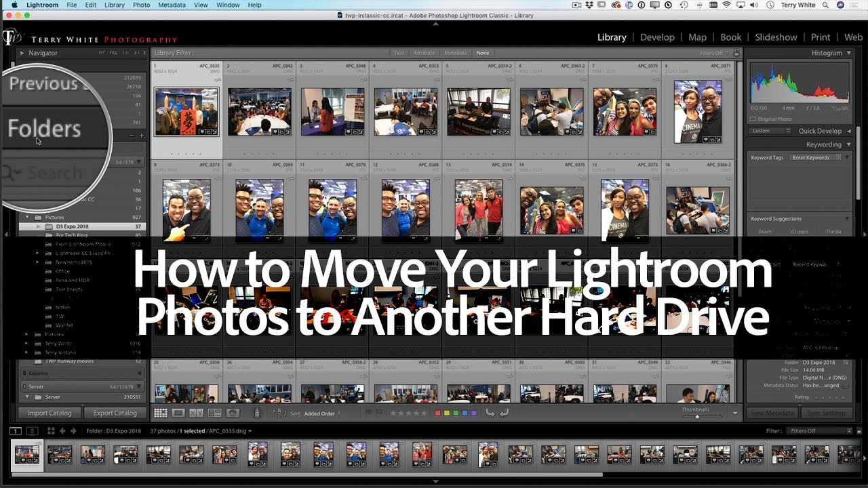Go forward with the filmstrip right arrow
This screenshot has width=868, height=488.
73,431
